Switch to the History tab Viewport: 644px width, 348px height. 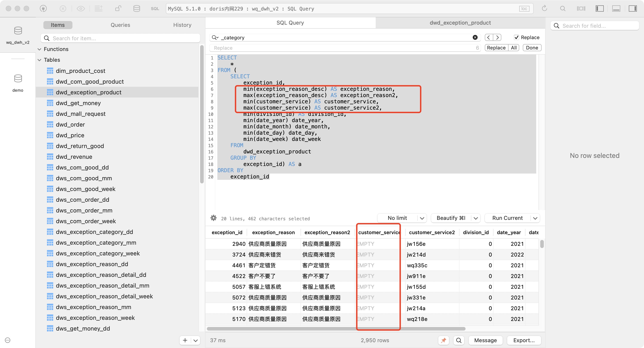[x=182, y=25]
